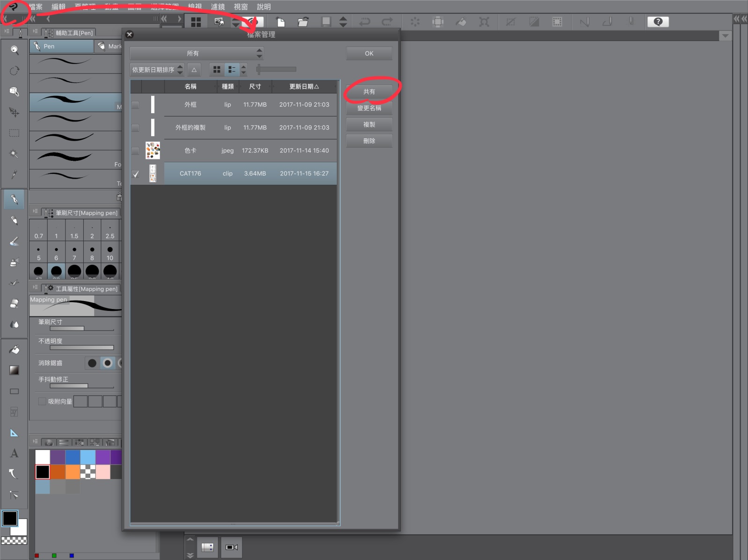Click the 刪除 delete button
The height and width of the screenshot is (560, 748).
pyautogui.click(x=369, y=141)
